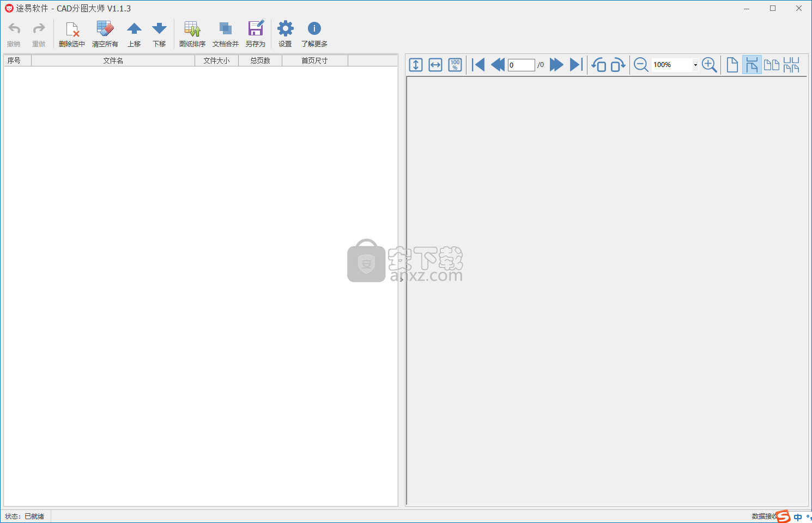
Task: Open the 100% zoom level dropdown
Action: point(695,65)
